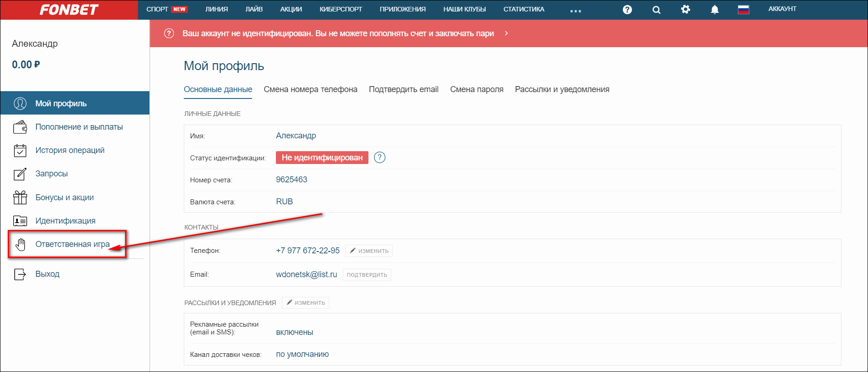Image resolution: width=868 pixels, height=372 pixels.
Task: Click the question icon next to identification status
Action: click(379, 158)
